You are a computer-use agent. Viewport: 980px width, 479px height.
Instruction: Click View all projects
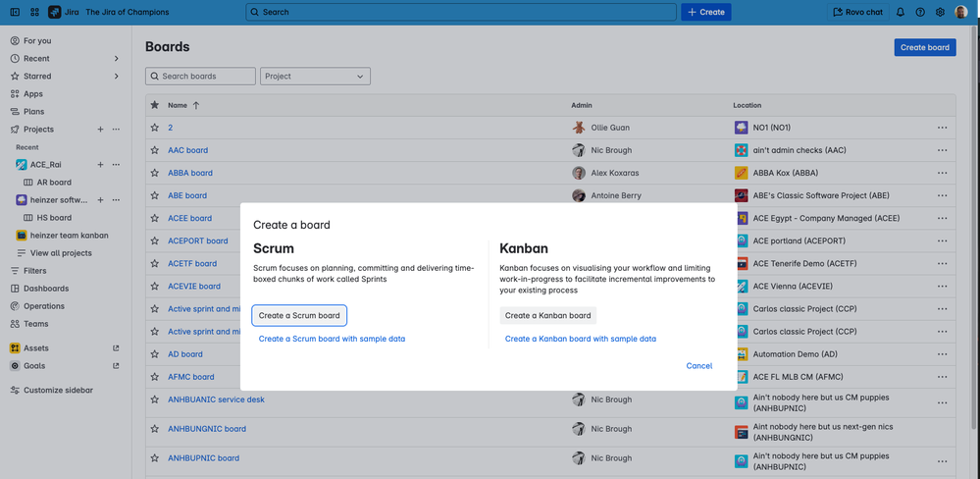click(x=61, y=253)
